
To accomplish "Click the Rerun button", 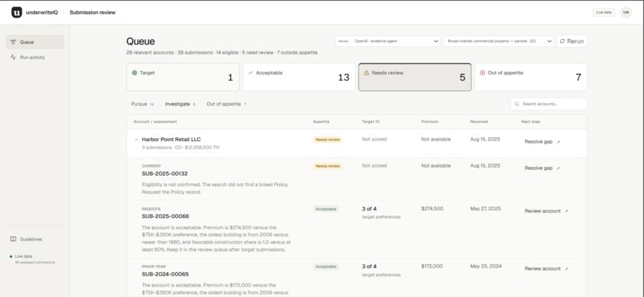I will 572,41.
